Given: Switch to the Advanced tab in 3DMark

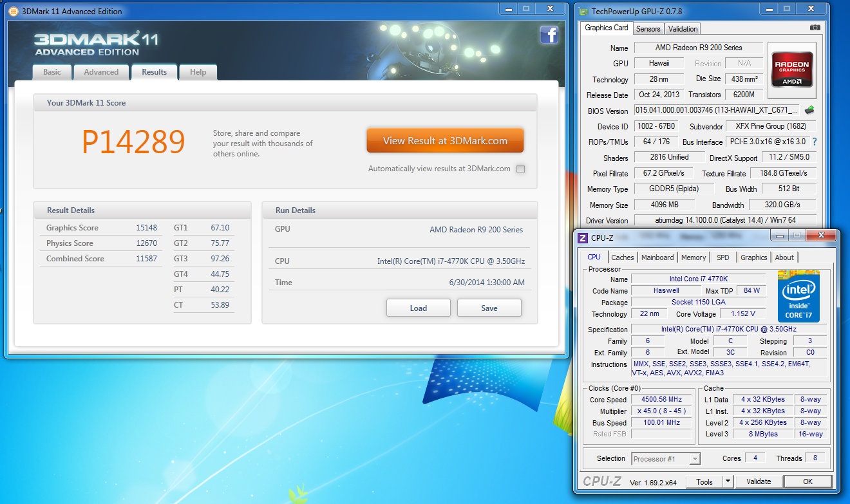Looking at the screenshot, I should coord(101,72).
